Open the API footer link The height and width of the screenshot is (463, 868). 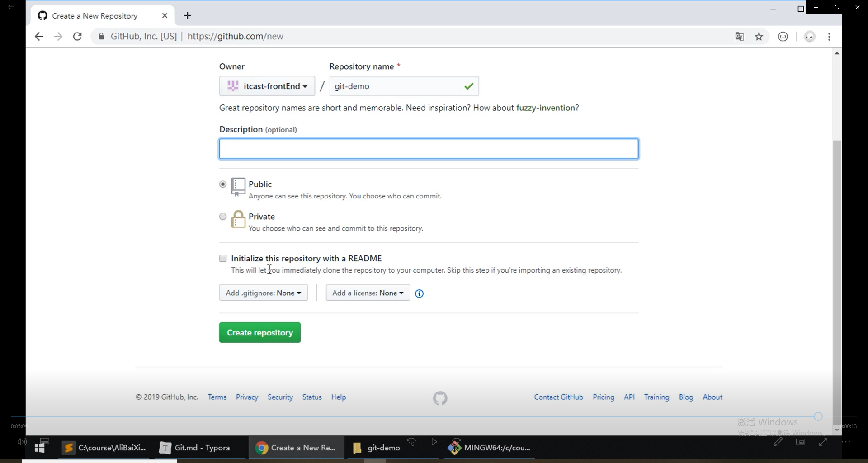click(629, 397)
